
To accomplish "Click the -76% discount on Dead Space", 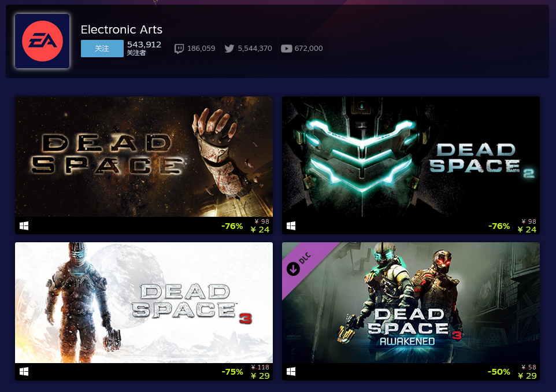I will pyautogui.click(x=232, y=226).
